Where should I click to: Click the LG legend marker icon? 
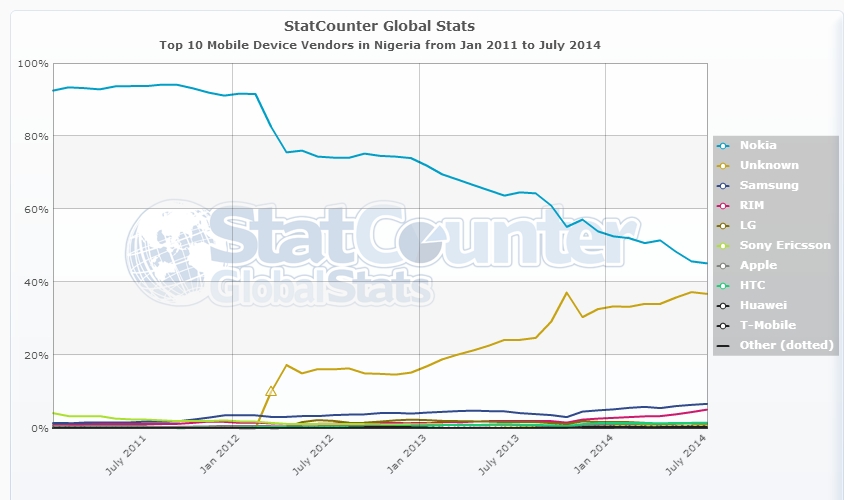point(724,225)
